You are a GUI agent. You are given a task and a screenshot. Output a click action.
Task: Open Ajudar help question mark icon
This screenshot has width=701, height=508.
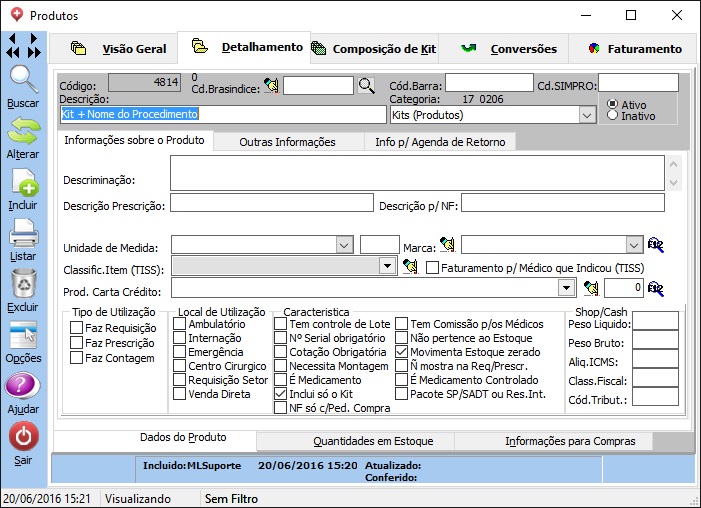click(x=24, y=387)
